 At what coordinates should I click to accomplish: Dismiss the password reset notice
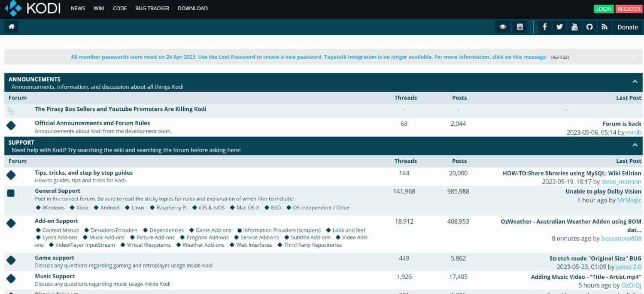634,57
